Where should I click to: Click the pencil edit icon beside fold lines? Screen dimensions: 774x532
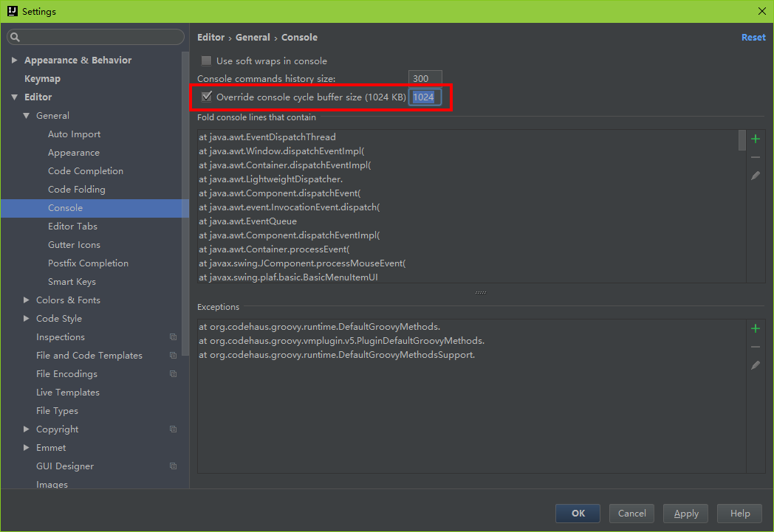pos(755,176)
